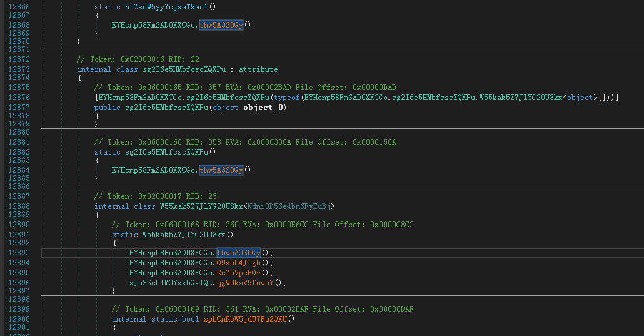The height and width of the screenshot is (336, 644).
Task: Click EYHcnp58FmSAD0XXCGo on line 12894
Action: click(171, 263)
